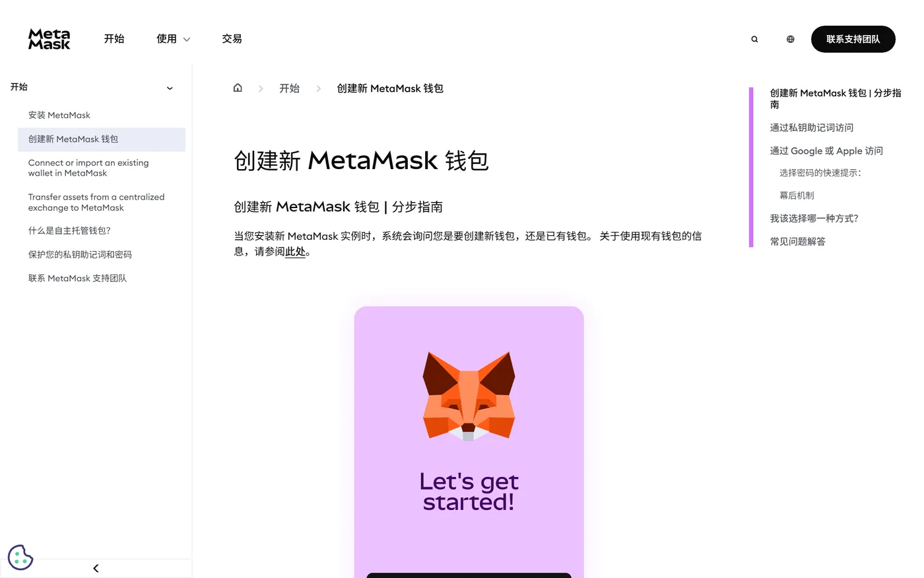Click the 联系支持团队 button
This screenshot has height=578, width=924.
tap(853, 39)
